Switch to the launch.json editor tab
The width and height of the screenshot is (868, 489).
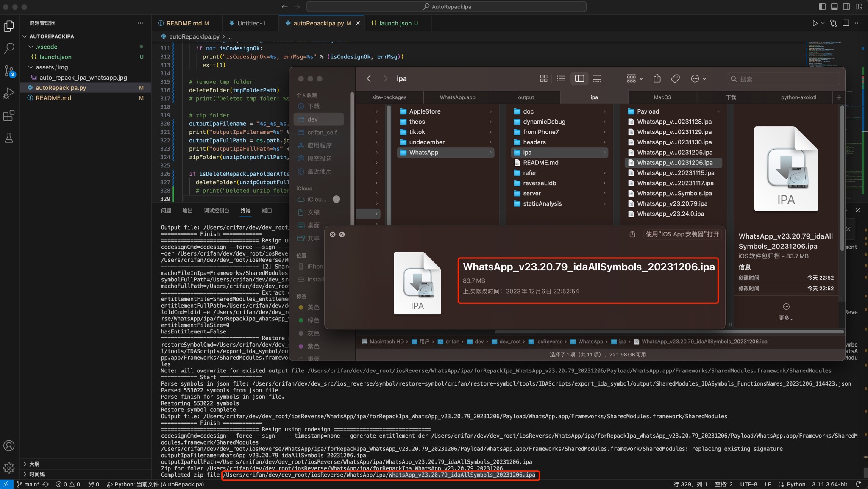coord(395,23)
